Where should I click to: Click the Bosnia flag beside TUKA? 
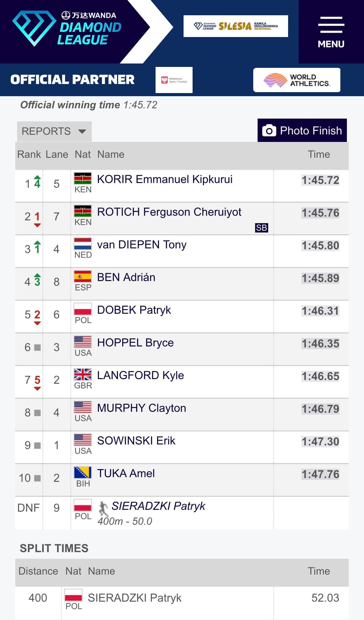[83, 472]
